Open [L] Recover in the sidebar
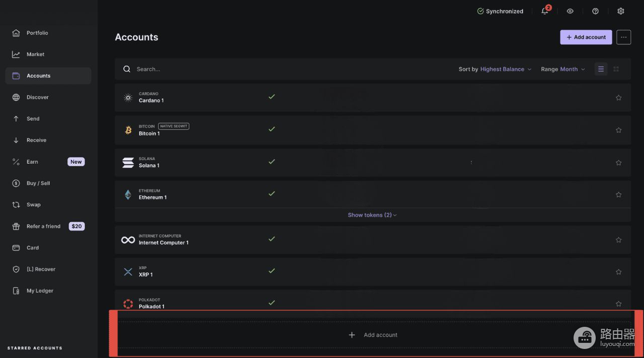 tap(48, 269)
